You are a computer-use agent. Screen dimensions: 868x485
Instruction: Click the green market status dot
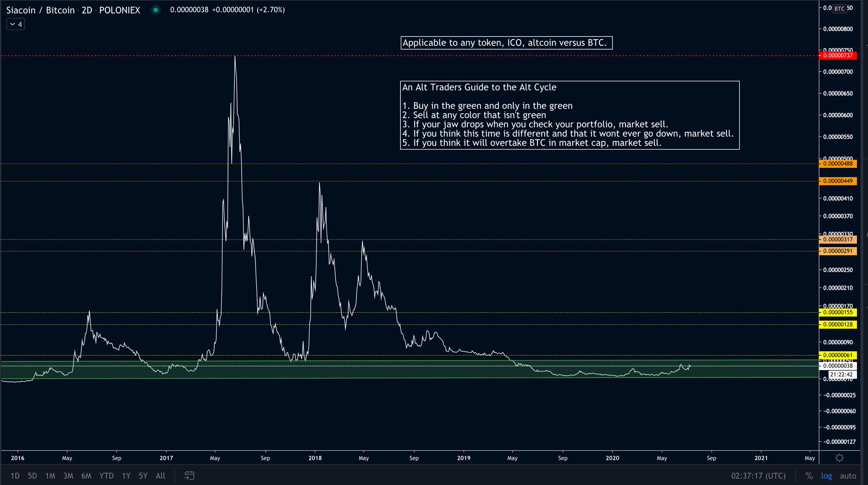(156, 10)
